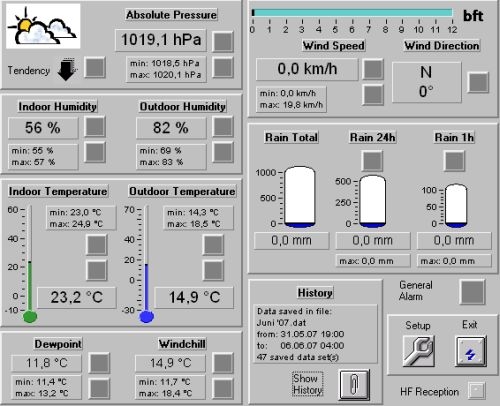This screenshot has height=406, width=500.
Task: Click the green indoor thermometer
Action: click(x=30, y=263)
